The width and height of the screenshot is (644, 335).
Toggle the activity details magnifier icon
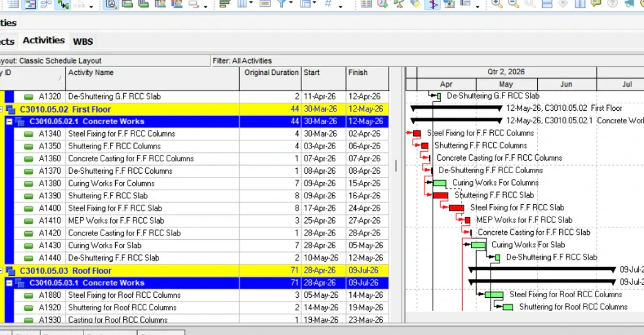pyautogui.click(x=111, y=4)
